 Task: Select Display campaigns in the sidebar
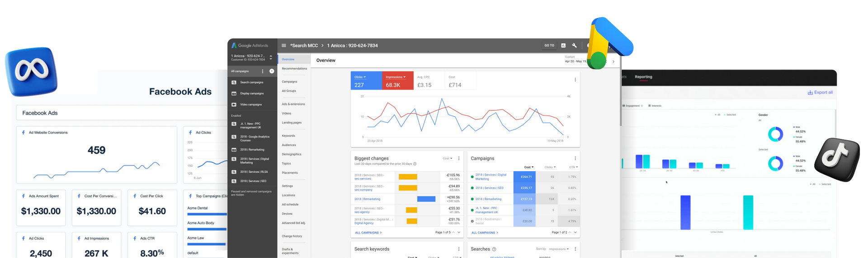(x=252, y=93)
